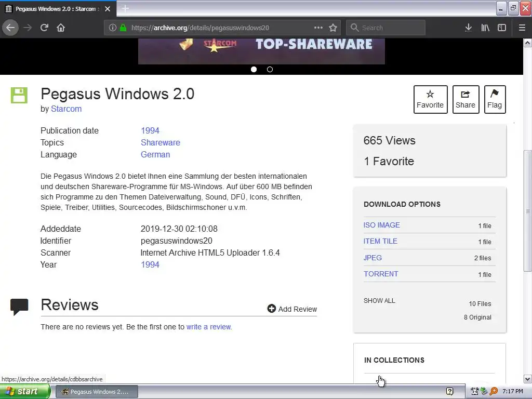Image resolution: width=532 pixels, height=399 pixels.
Task: Click the 7:17 PM taskbar clock
Action: click(x=513, y=391)
